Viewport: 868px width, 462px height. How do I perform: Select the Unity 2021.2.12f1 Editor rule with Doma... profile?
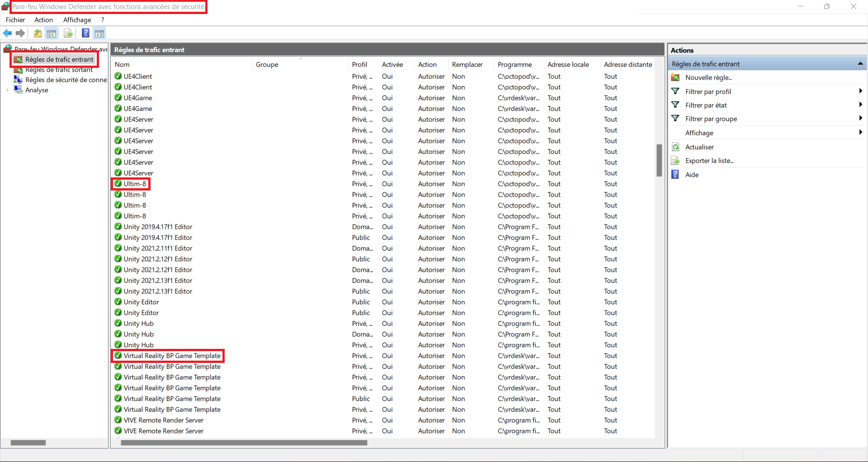[x=383, y=270]
